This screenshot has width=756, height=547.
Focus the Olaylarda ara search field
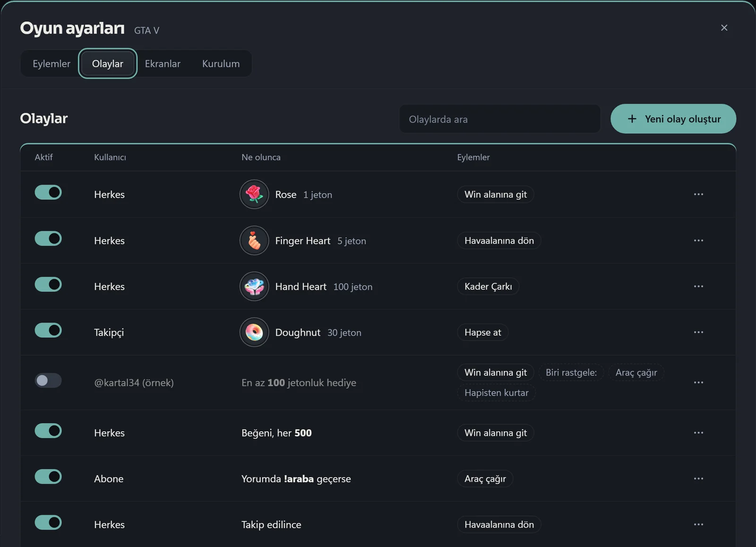coord(500,119)
